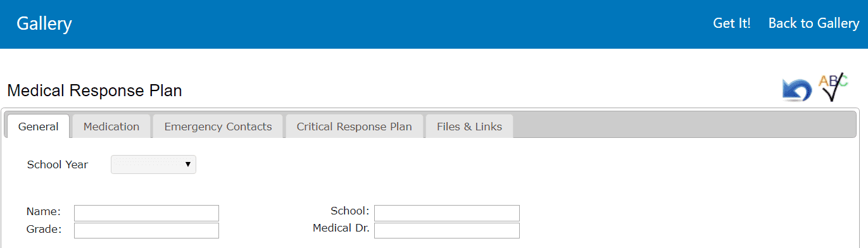Click the Name: field label

pyautogui.click(x=44, y=211)
